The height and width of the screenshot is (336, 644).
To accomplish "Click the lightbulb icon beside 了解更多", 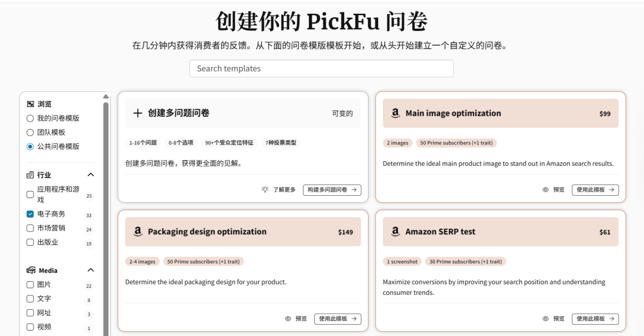I will pos(265,190).
